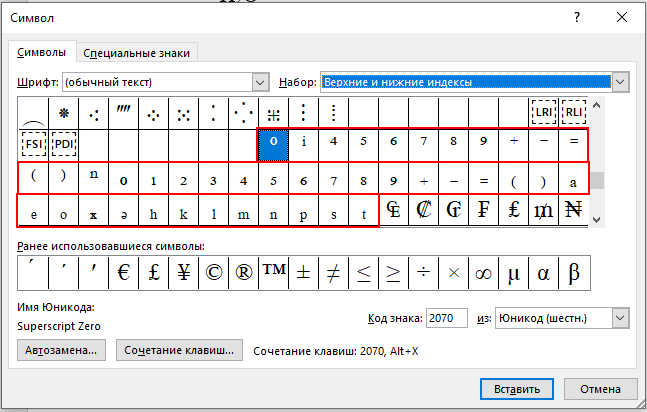The image size is (647, 412).
Task: Click the Автозамена button
Action: coord(61,350)
